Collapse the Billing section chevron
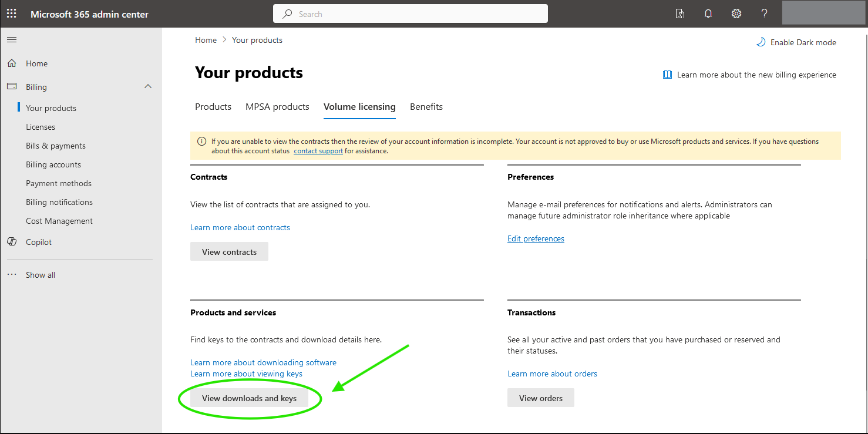The height and width of the screenshot is (434, 868). point(148,86)
